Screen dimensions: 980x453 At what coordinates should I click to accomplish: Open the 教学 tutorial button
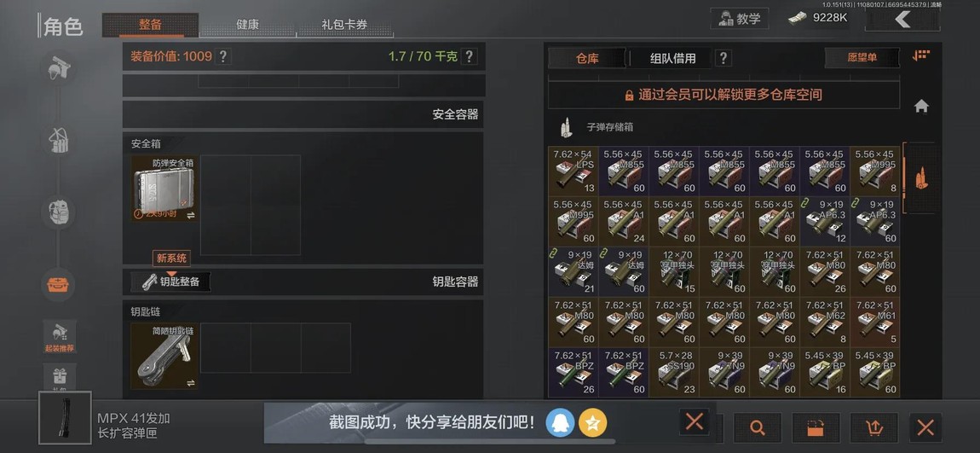pyautogui.click(x=740, y=19)
